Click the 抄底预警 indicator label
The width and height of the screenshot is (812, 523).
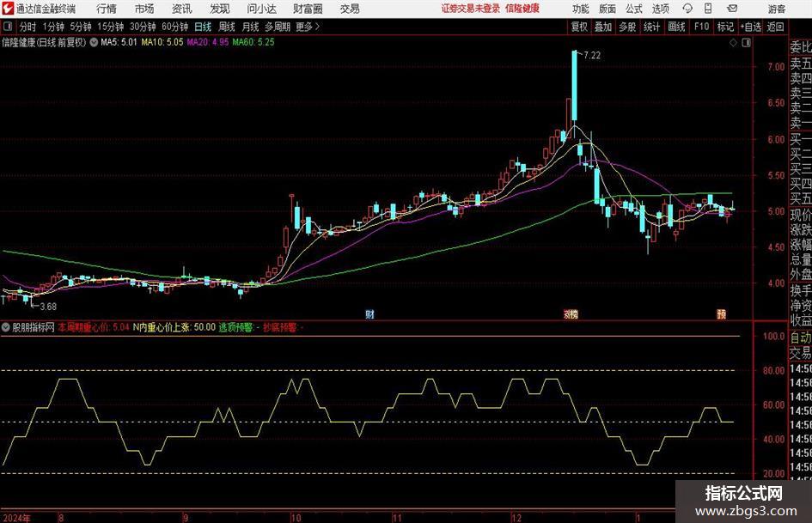pyautogui.click(x=283, y=327)
